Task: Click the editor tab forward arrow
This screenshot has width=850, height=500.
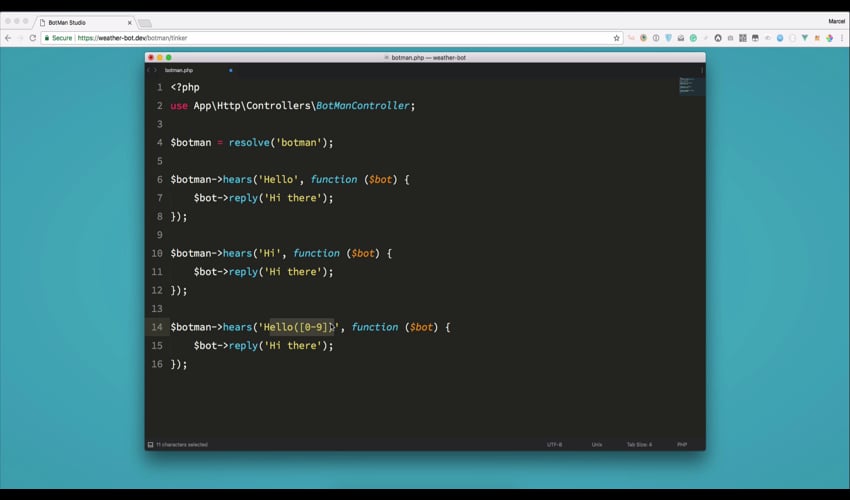Action: (x=156, y=70)
